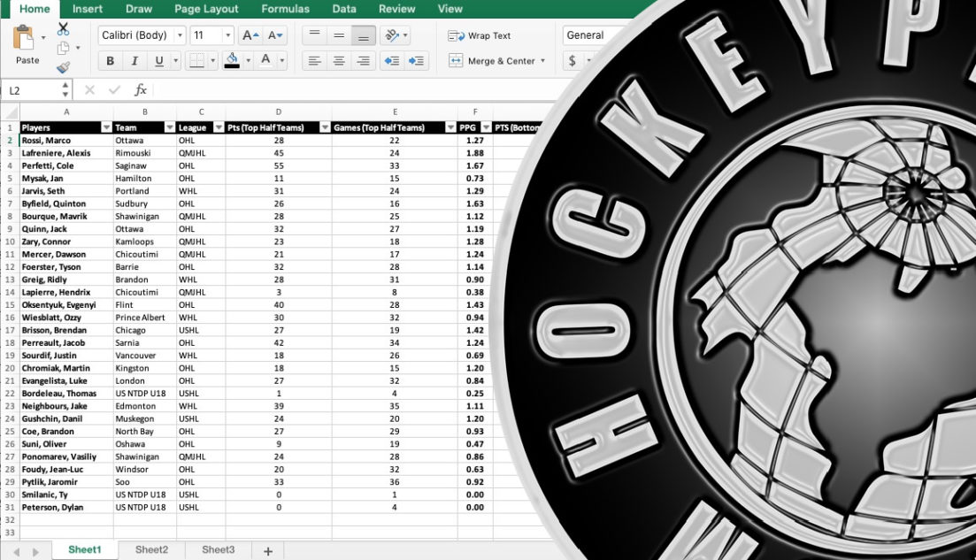Cancel the formula bar entry

89,90
